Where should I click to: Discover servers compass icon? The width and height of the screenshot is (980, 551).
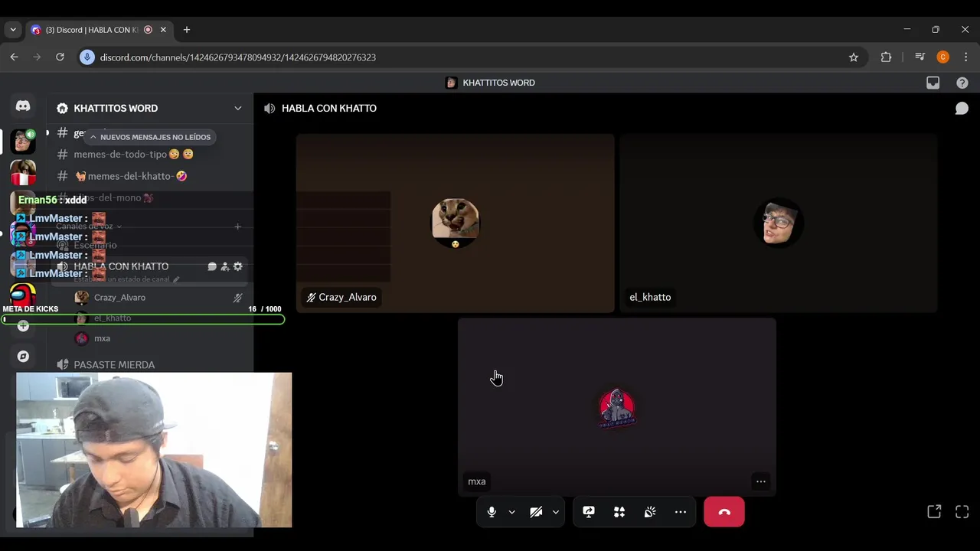(23, 357)
